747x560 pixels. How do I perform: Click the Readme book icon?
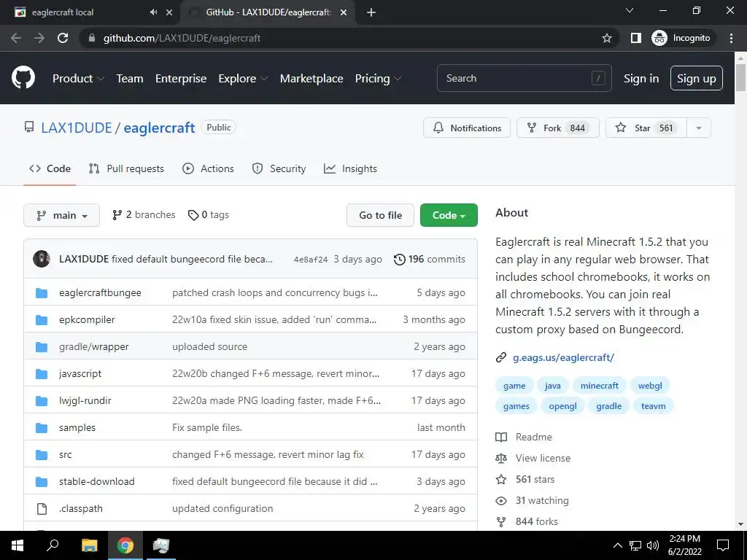[x=501, y=437]
